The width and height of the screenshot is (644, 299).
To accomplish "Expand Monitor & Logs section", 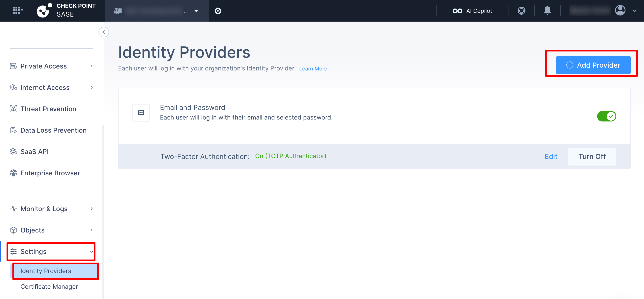I will pos(51,209).
